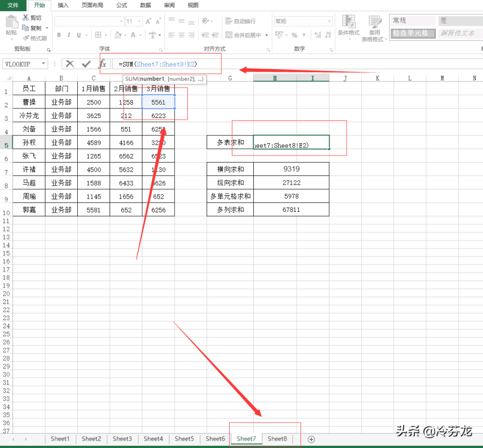Add a new sheet with plus

311,439
